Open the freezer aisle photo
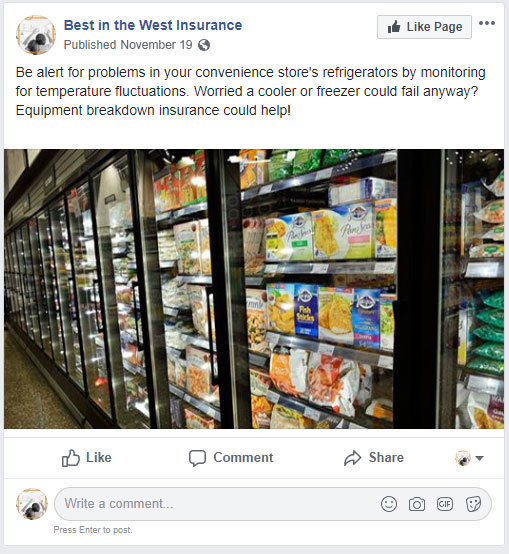Image resolution: width=509 pixels, height=554 pixels. [254, 289]
